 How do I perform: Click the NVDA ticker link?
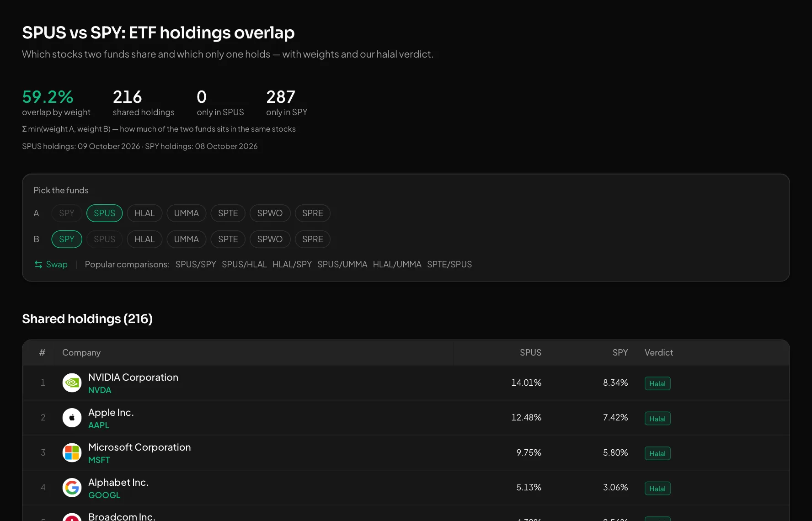(x=100, y=390)
